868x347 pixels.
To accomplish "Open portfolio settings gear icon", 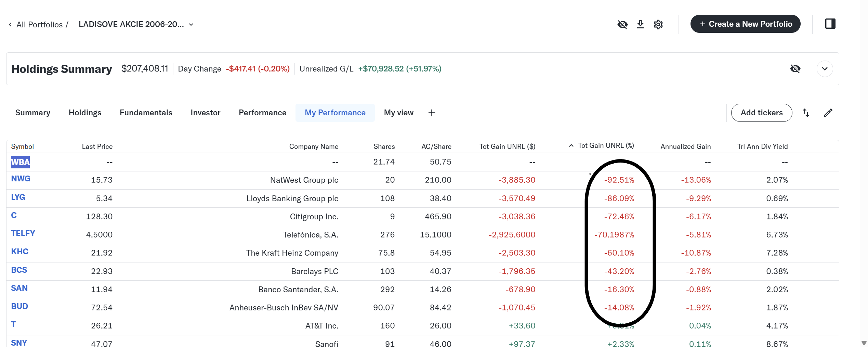I will click(x=658, y=24).
